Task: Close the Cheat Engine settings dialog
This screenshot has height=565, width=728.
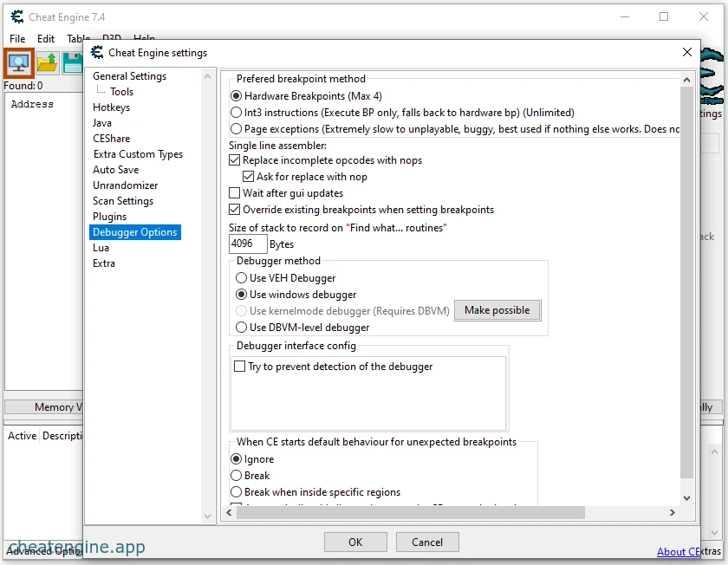Action: [687, 52]
